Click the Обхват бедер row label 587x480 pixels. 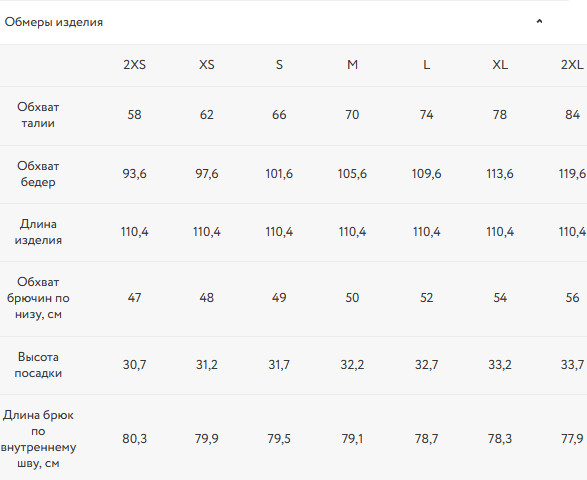coord(38,174)
